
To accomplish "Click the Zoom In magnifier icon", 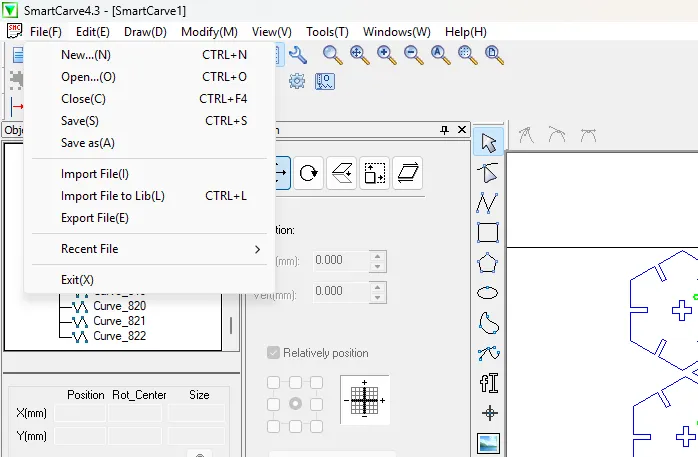I will [387, 55].
